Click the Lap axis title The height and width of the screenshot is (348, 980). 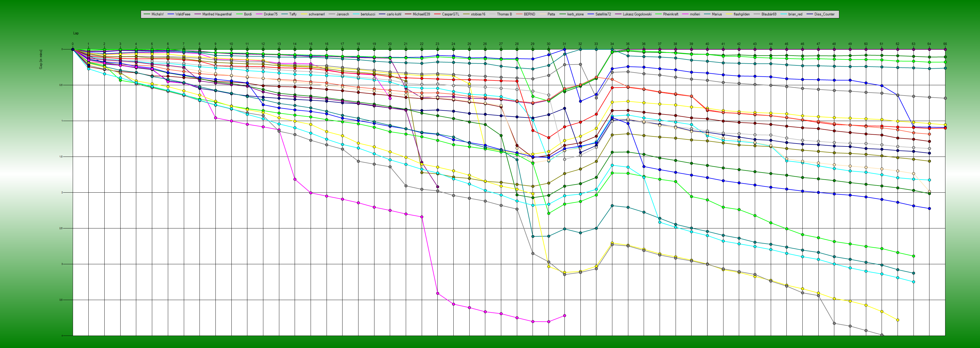76,33
